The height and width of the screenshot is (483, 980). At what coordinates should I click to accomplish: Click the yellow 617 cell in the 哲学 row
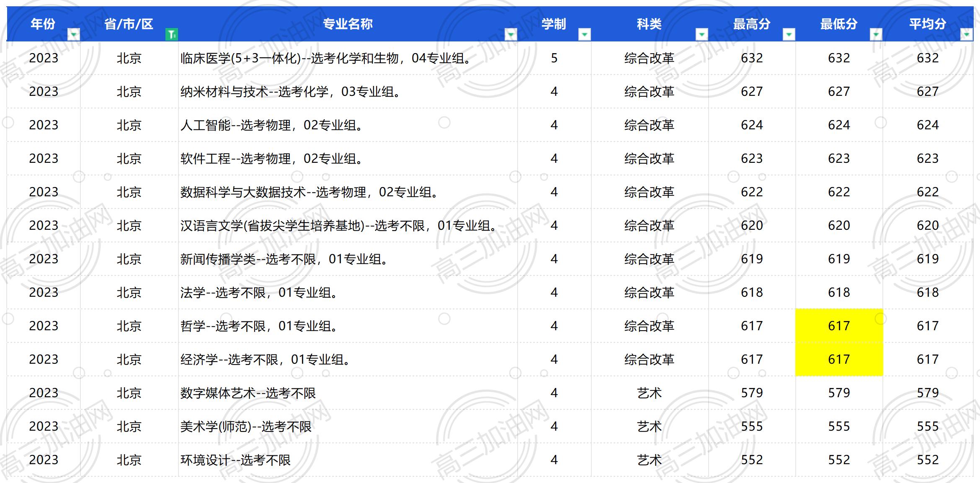tap(839, 326)
